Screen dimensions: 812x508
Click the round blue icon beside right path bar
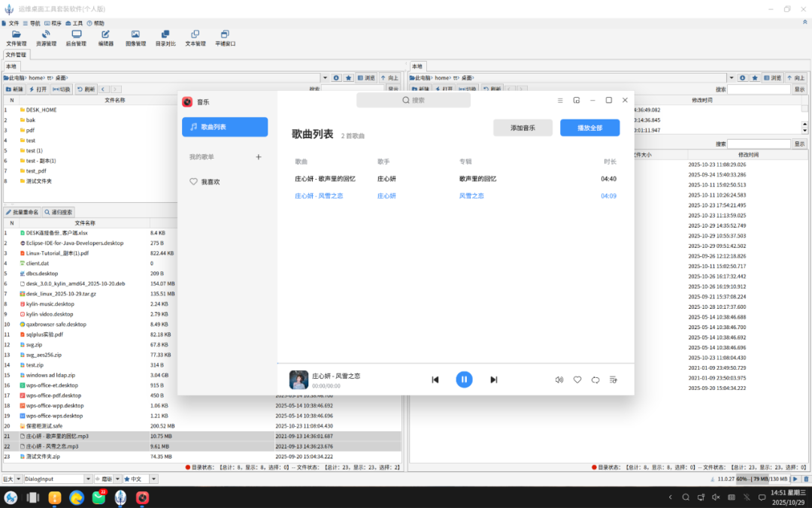(x=743, y=77)
